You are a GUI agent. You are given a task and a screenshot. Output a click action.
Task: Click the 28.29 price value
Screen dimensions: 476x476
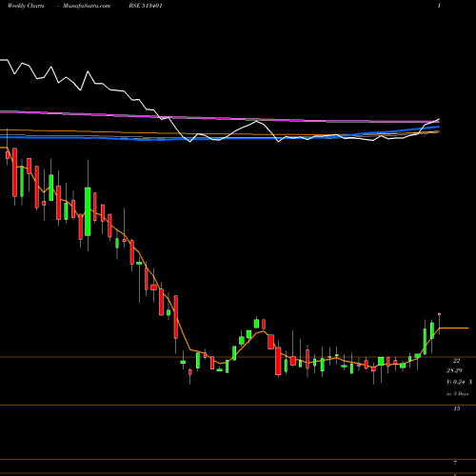[455, 370]
